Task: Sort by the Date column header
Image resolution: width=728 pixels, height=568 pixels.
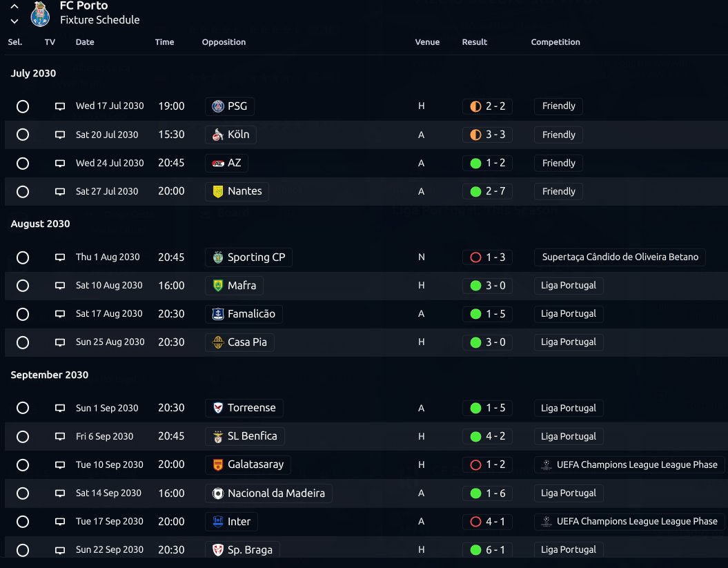Action: (x=85, y=42)
